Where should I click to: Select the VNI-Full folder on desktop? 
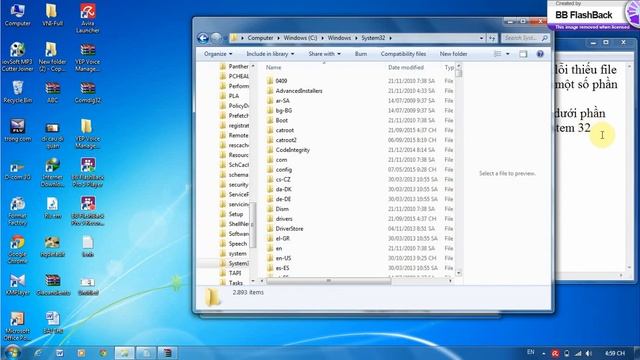coord(52,15)
